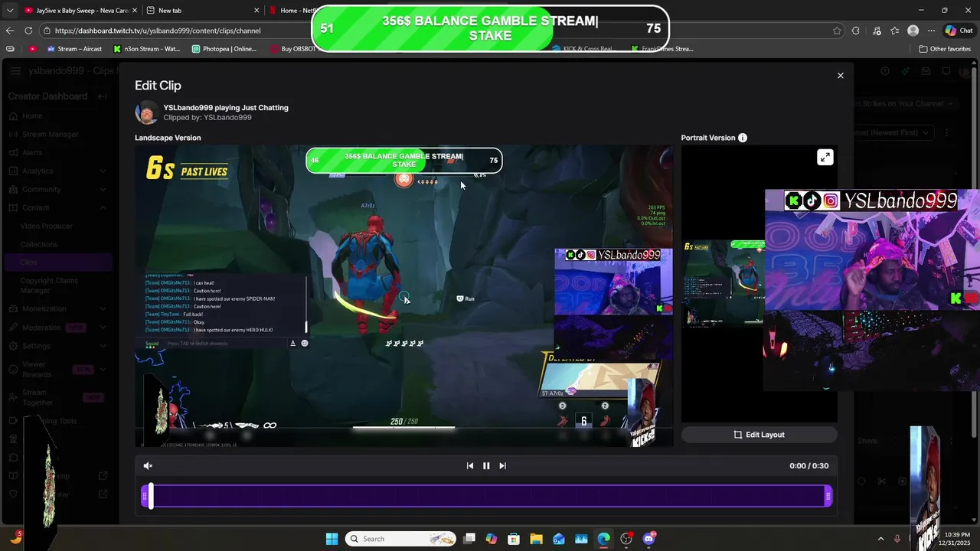Screen dimensions: 980x551
Task: Open the browser Settings and more menu
Action: pos(931,31)
